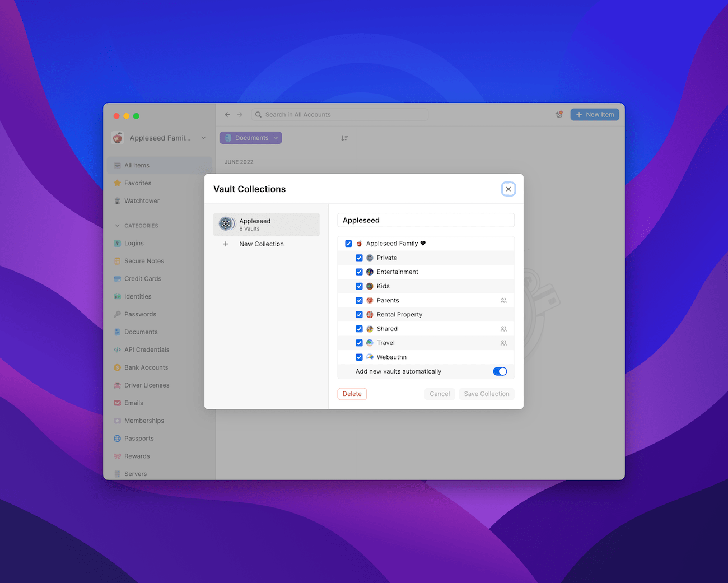Viewport: 728px width, 583px height.
Task: Open the Appleseed Family account switcher
Action: 159,138
